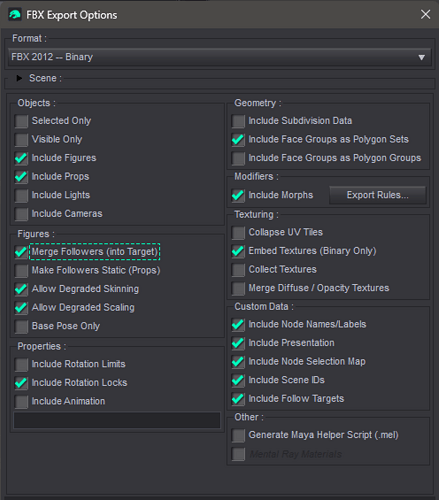Viewport: 439px width, 500px height.
Task: Enable Selected Only checkbox
Action: point(21,121)
